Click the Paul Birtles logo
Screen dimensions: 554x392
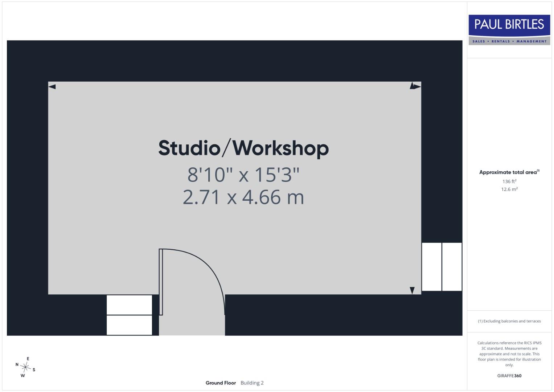(509, 30)
